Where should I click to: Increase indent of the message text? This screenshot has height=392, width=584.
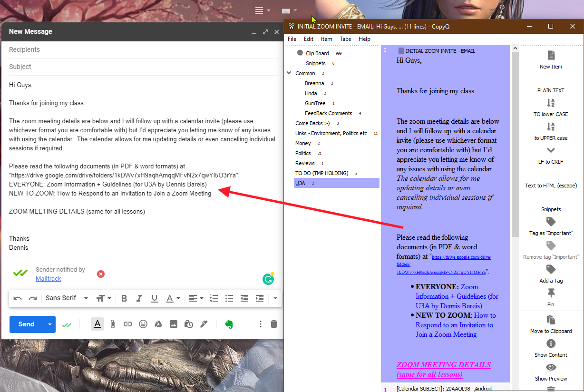coord(260,298)
